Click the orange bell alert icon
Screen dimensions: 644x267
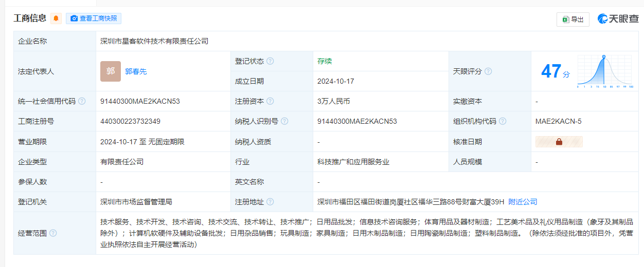coord(56,18)
